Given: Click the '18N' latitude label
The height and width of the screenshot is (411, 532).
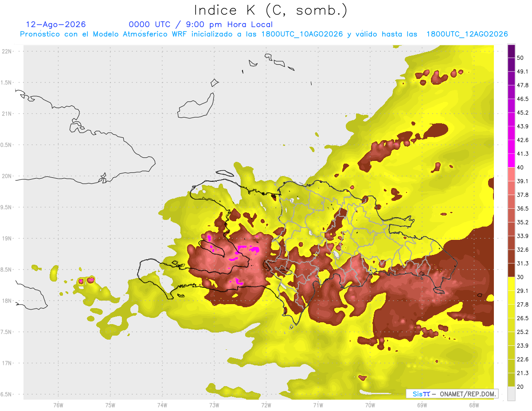Looking at the screenshot, I should 7,301.
